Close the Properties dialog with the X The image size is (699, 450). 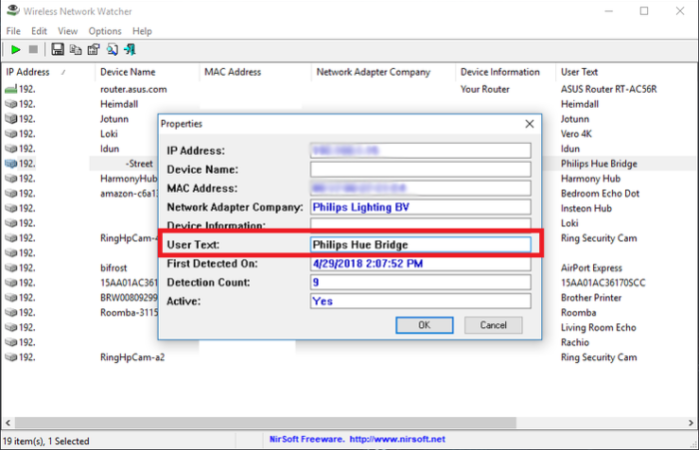[529, 124]
